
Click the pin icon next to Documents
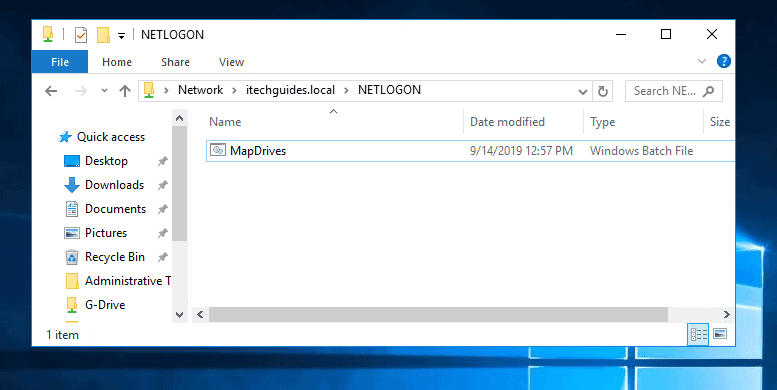[x=163, y=209]
